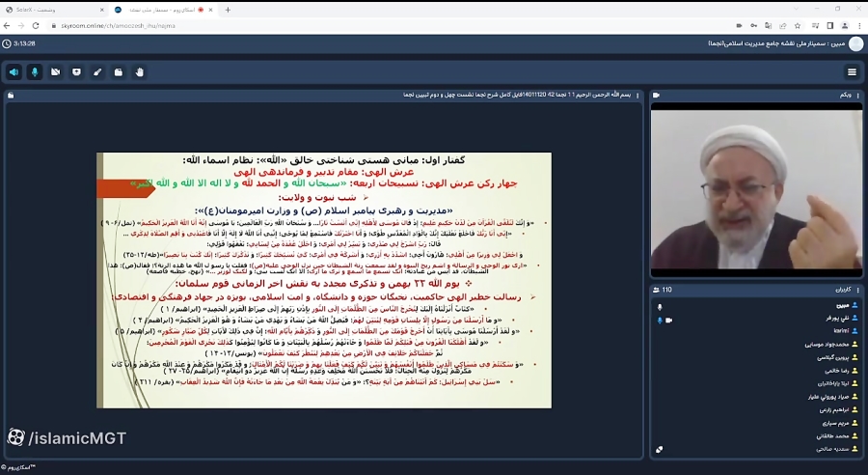The image size is (868, 475).
Task: Open the tab search dropdown arrow
Action: [796, 10]
